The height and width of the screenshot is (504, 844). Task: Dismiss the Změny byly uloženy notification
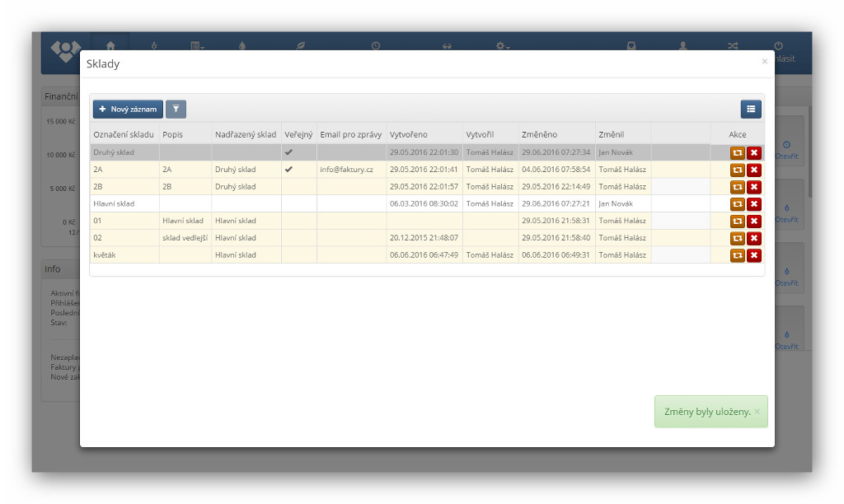[757, 412]
